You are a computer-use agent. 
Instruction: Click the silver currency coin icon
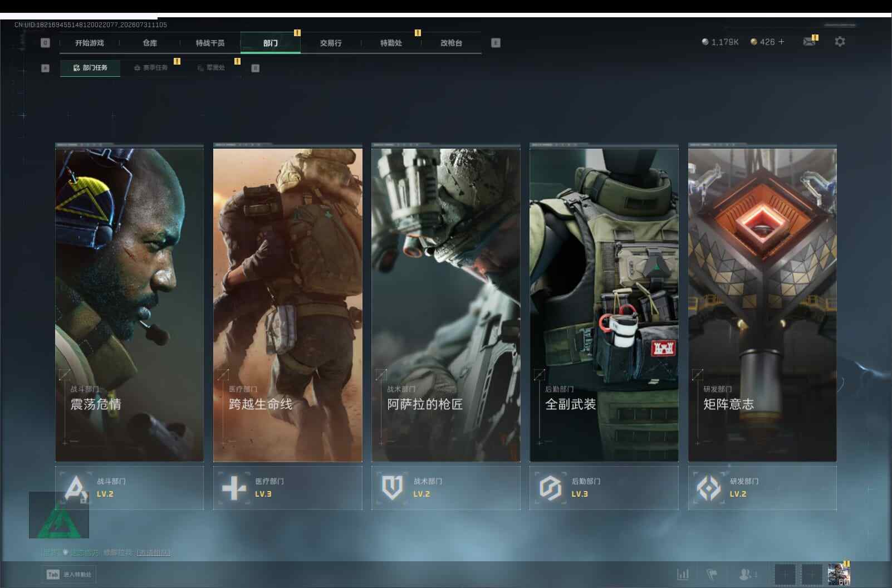click(x=705, y=42)
